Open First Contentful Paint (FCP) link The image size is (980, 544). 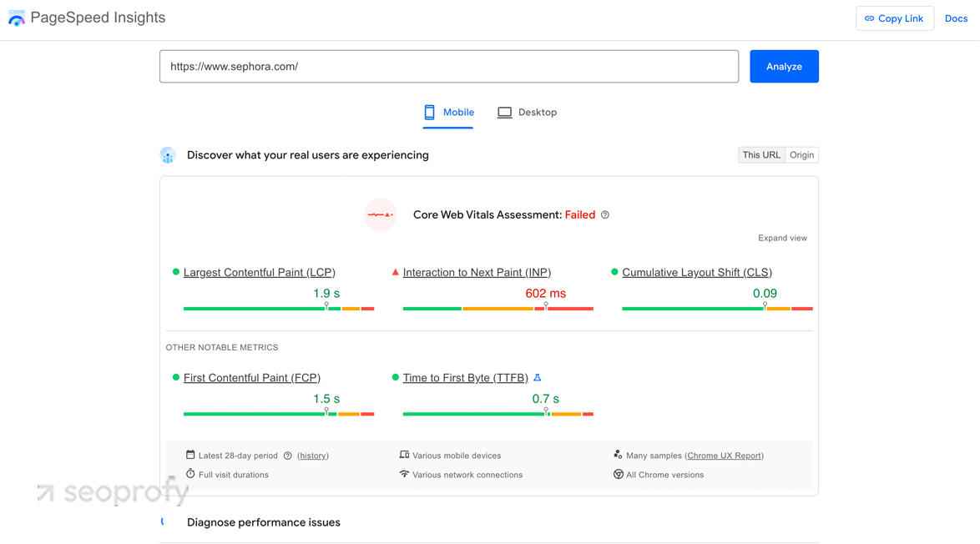click(252, 378)
